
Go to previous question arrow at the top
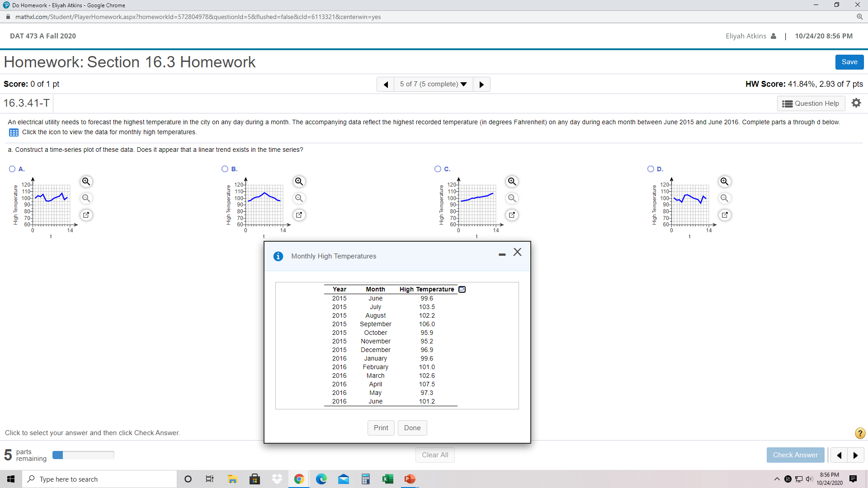[x=386, y=84]
